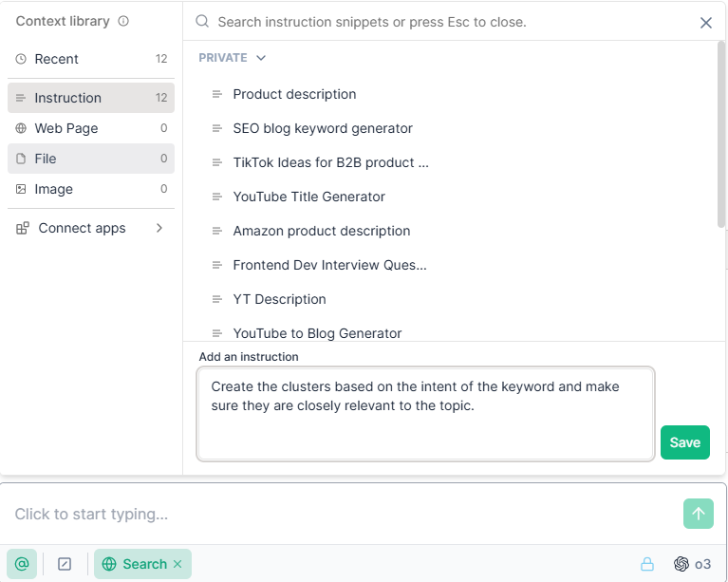
Task: Click the @ context mention icon
Action: 22,564
